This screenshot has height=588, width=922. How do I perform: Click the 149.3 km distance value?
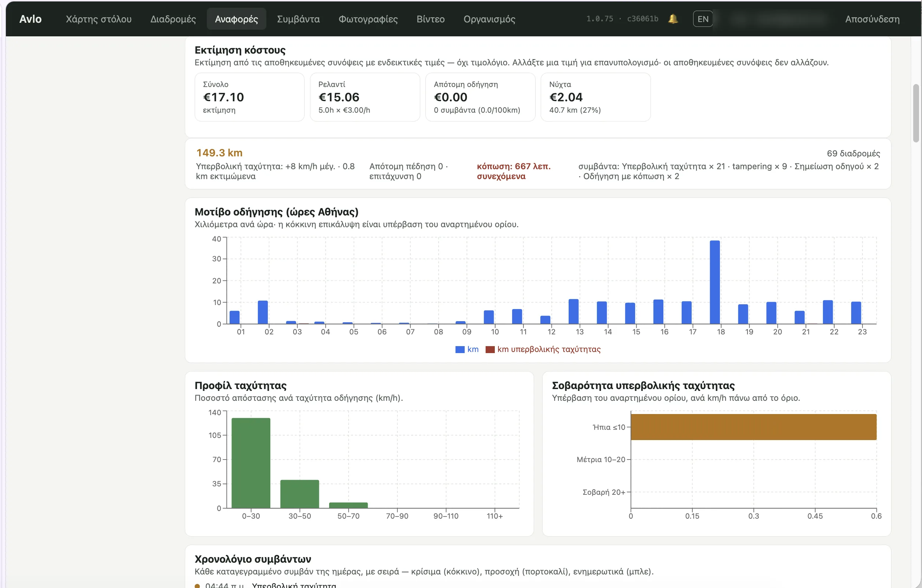pyautogui.click(x=219, y=153)
